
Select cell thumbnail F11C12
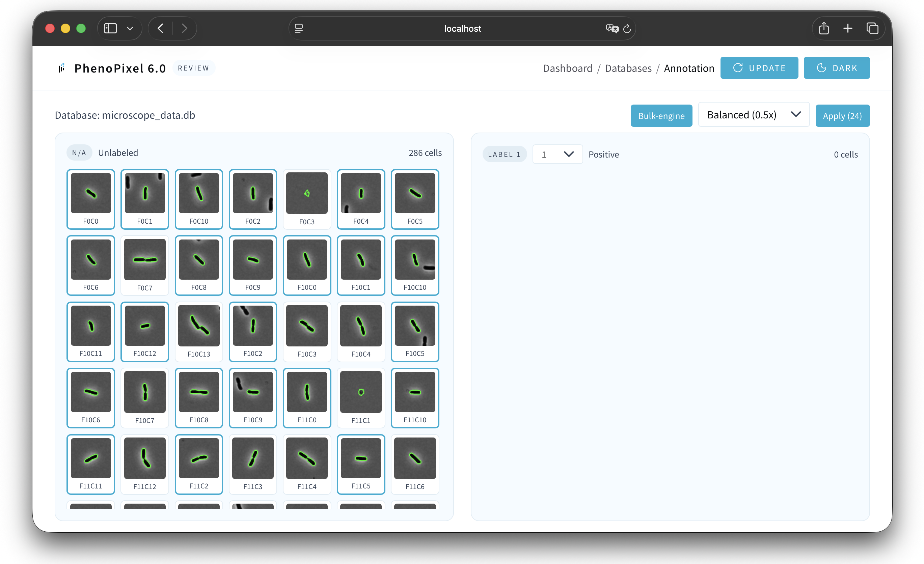145,458
